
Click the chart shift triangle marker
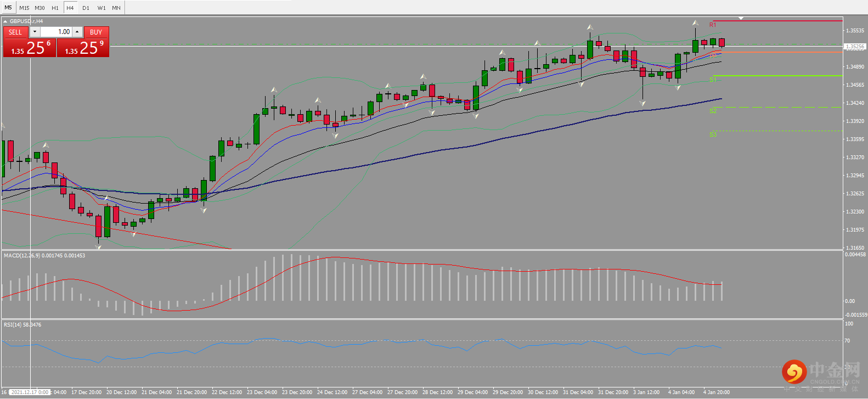click(x=741, y=18)
